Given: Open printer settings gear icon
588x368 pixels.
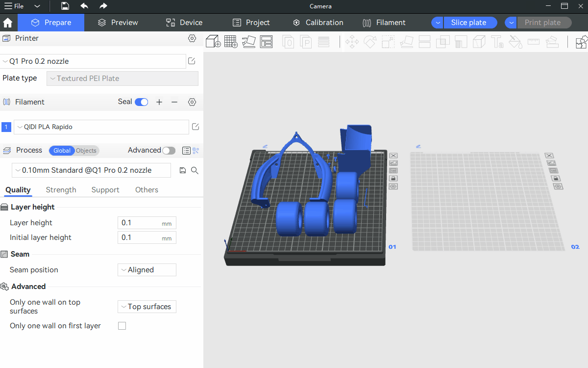Looking at the screenshot, I should 192,38.
